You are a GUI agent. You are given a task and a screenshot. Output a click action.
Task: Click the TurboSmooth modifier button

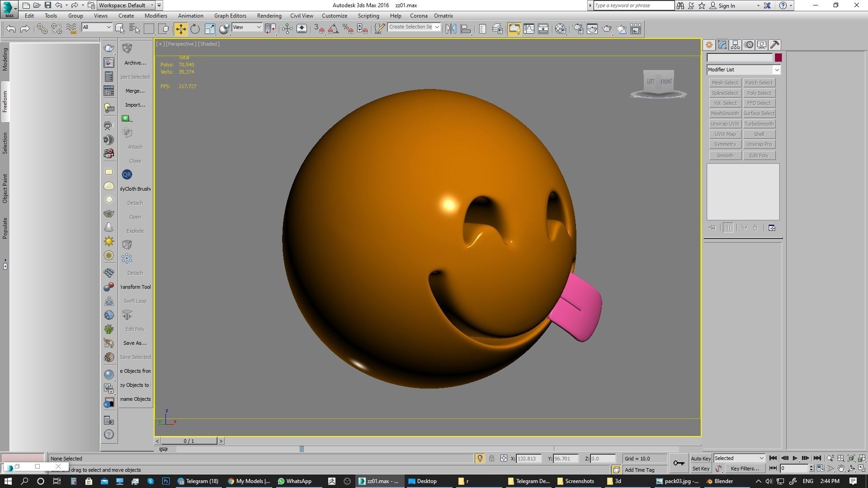point(759,124)
